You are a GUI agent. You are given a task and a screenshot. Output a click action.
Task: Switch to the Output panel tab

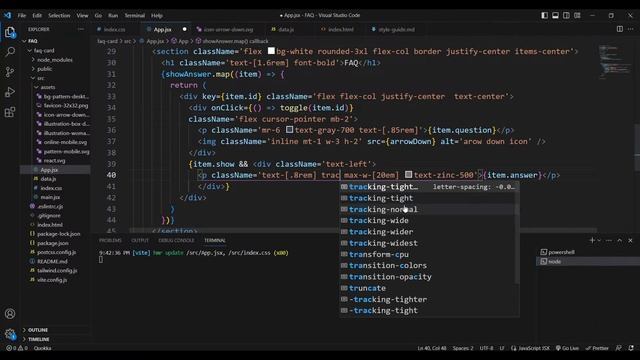click(140, 240)
